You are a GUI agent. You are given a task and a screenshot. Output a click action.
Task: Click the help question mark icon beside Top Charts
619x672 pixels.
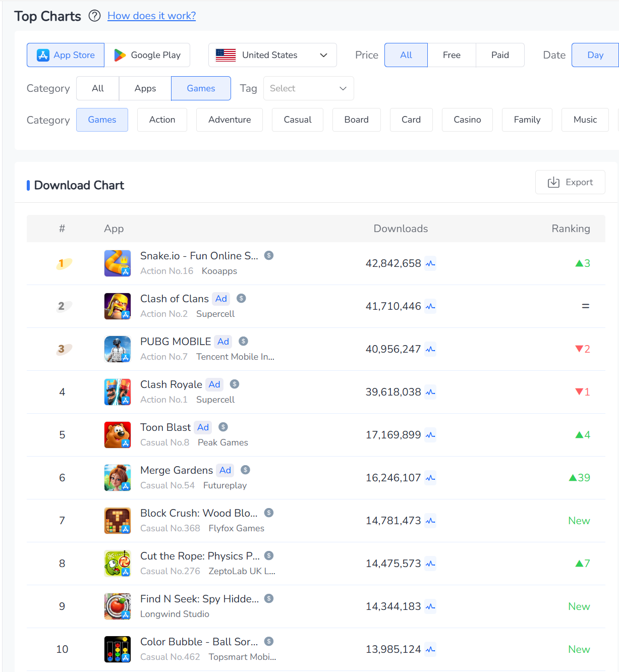pyautogui.click(x=94, y=16)
